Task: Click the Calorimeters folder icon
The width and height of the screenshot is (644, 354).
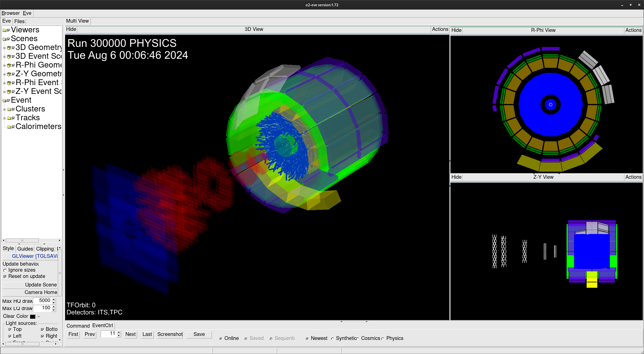Action: pos(9,127)
